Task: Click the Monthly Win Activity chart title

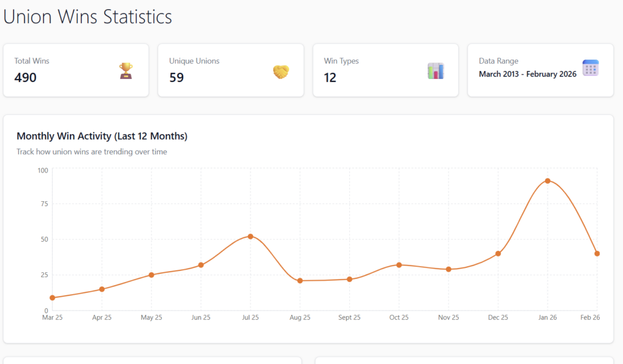Action: coord(102,136)
